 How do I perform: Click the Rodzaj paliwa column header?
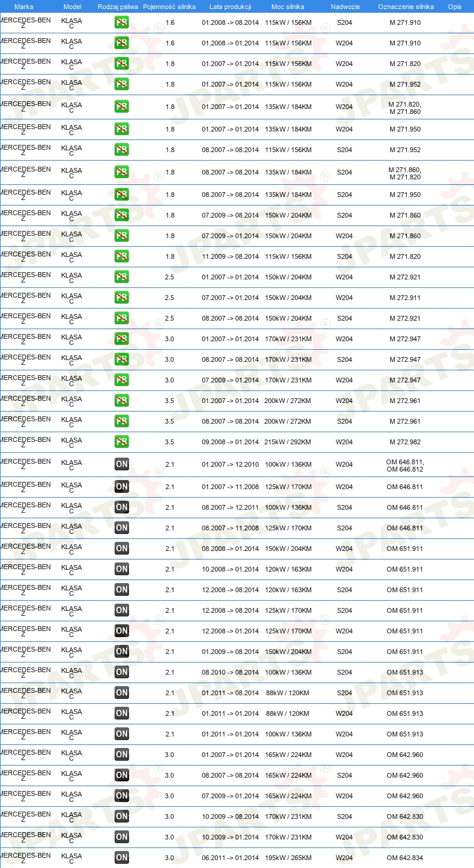coord(118,7)
